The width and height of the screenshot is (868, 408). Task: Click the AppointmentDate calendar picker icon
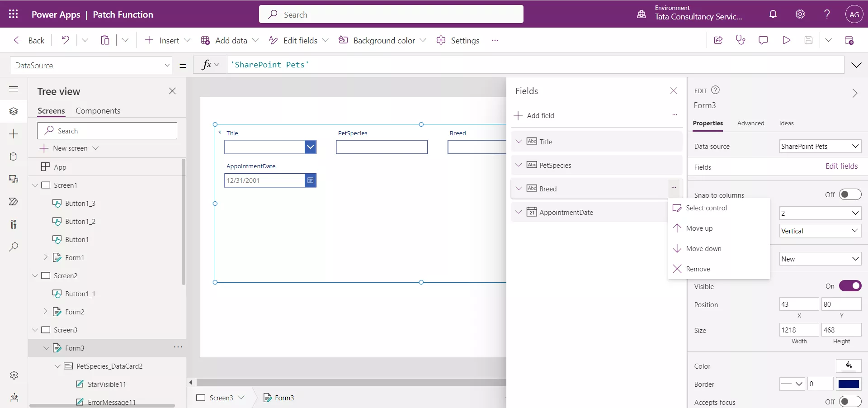[x=310, y=180]
